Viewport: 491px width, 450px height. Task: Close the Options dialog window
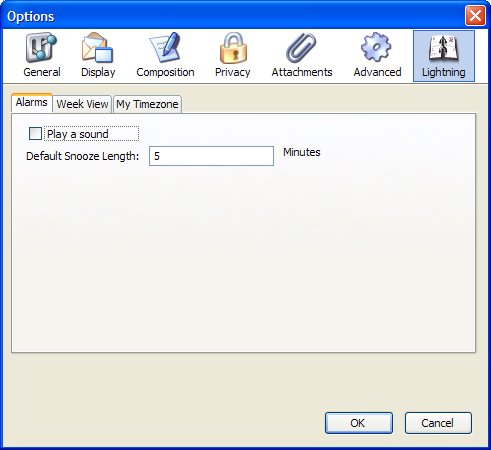coord(475,15)
